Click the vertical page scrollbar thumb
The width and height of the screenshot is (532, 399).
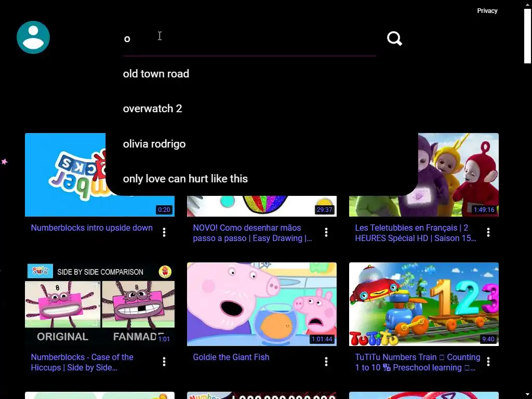[x=527, y=36]
